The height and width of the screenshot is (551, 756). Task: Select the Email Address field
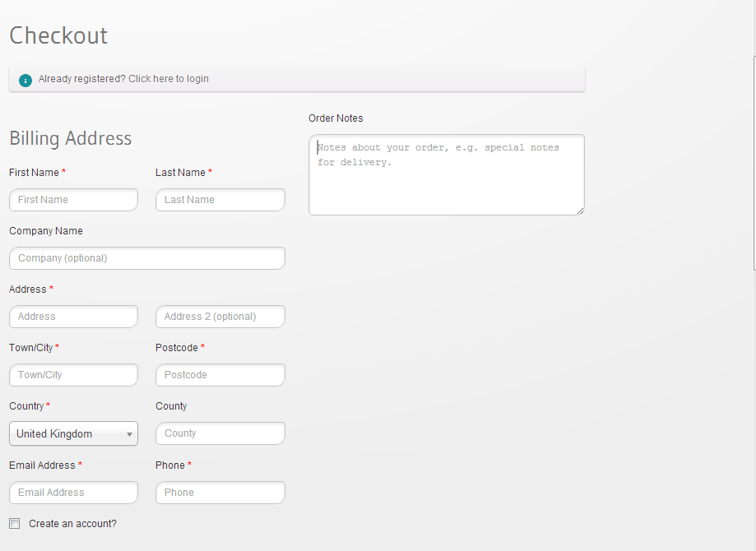pyautogui.click(x=72, y=493)
